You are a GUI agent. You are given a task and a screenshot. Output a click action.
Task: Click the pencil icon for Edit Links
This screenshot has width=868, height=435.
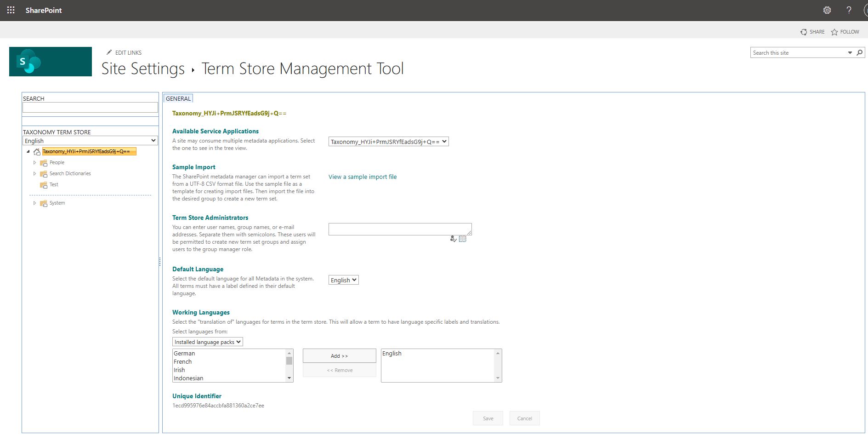click(x=109, y=52)
